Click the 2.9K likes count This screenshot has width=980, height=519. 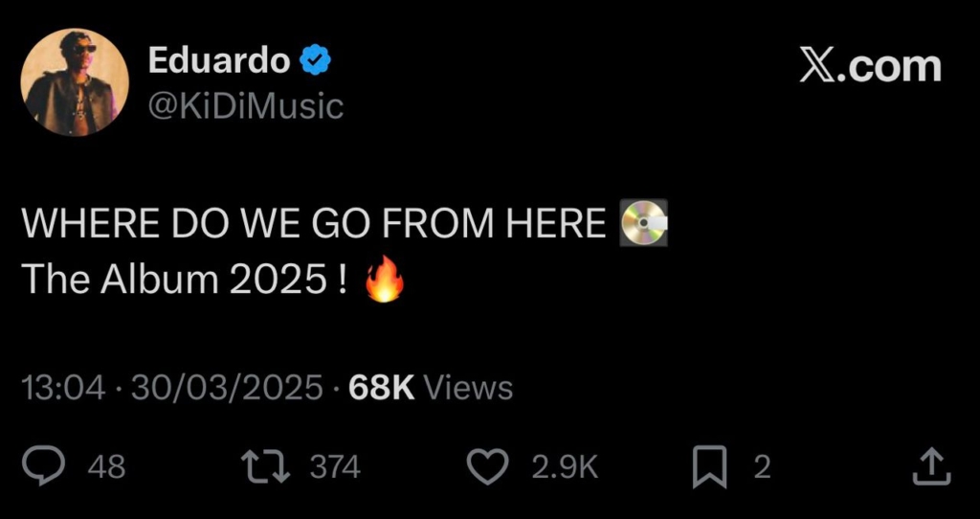point(565,467)
